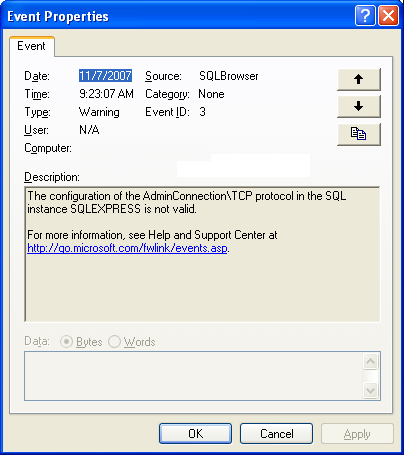Click the Apply button

[x=357, y=434]
